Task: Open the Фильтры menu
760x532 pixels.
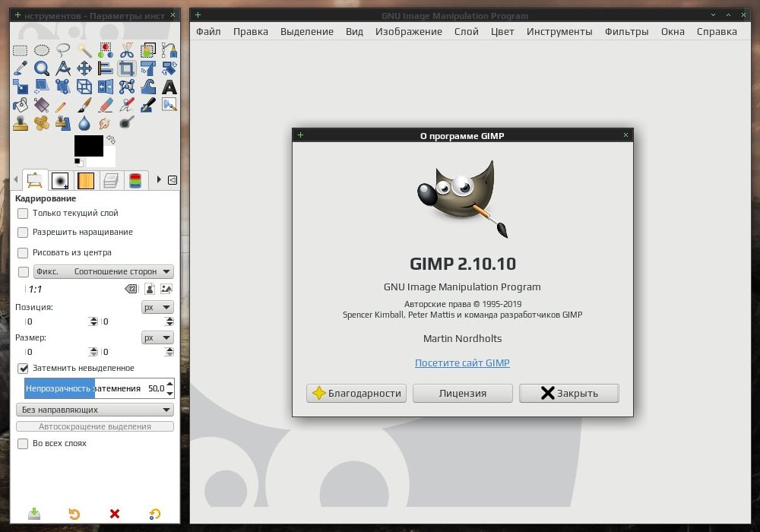Action: pos(626,31)
